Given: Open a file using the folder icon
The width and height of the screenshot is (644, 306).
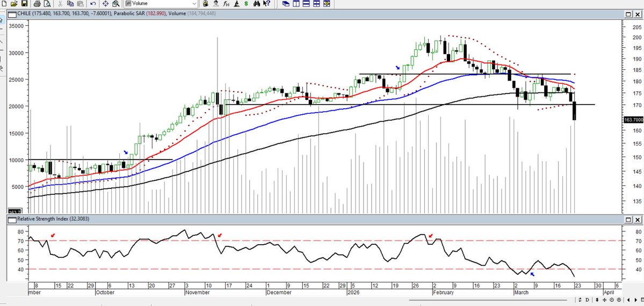Looking at the screenshot, I should [x=14, y=4].
